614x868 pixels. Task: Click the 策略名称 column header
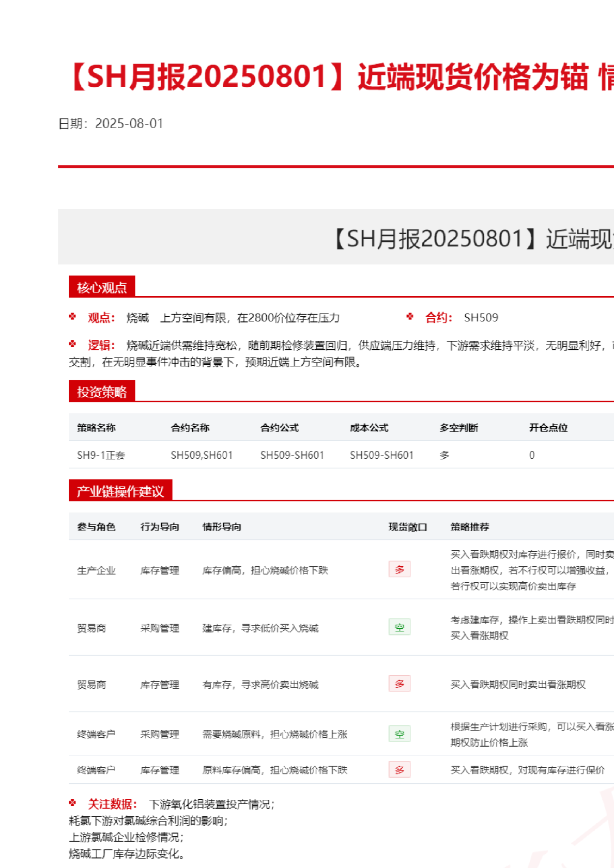point(96,428)
